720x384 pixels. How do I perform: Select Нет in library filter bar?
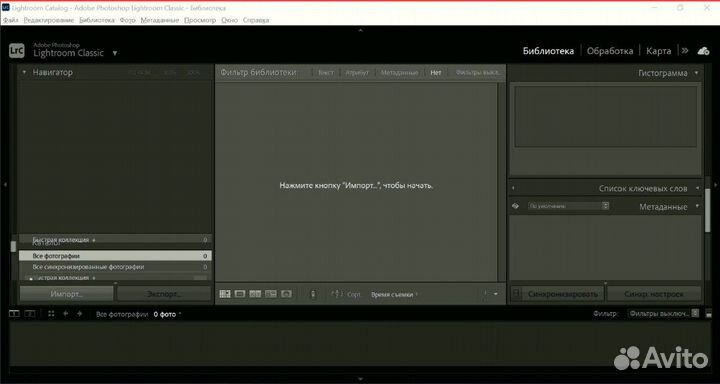436,73
